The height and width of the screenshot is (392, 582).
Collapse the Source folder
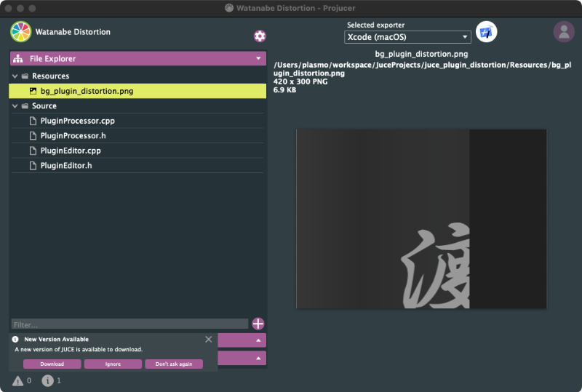(x=15, y=106)
